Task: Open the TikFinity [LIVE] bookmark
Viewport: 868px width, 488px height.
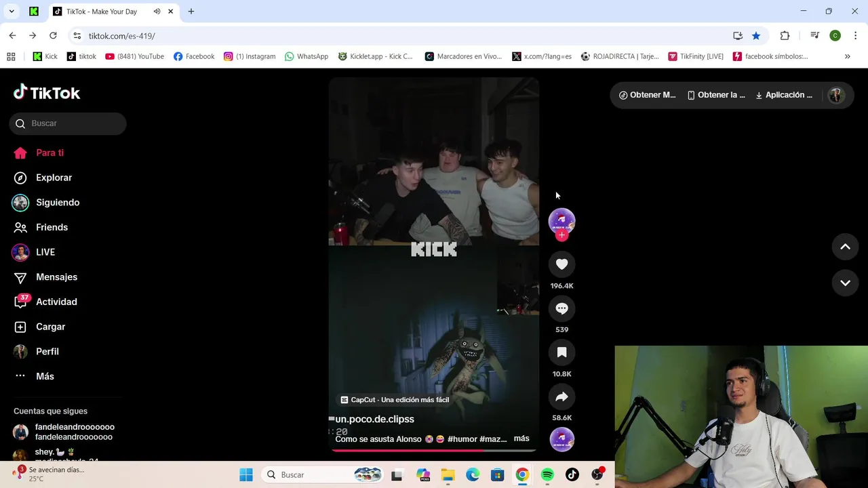Action: tap(696, 56)
